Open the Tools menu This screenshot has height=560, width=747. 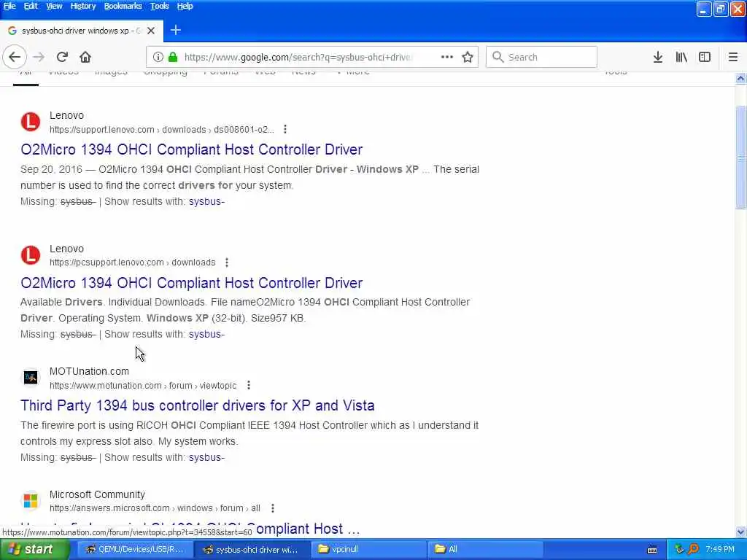159,6
